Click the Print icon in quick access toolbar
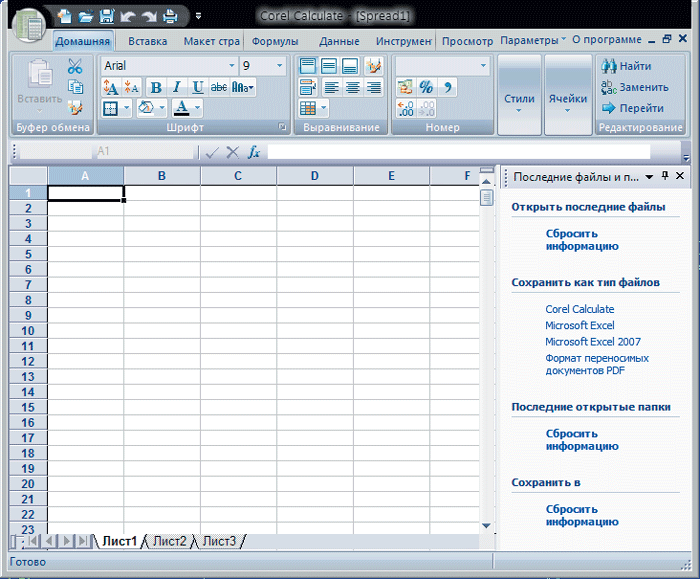The image size is (700, 579). click(x=169, y=16)
